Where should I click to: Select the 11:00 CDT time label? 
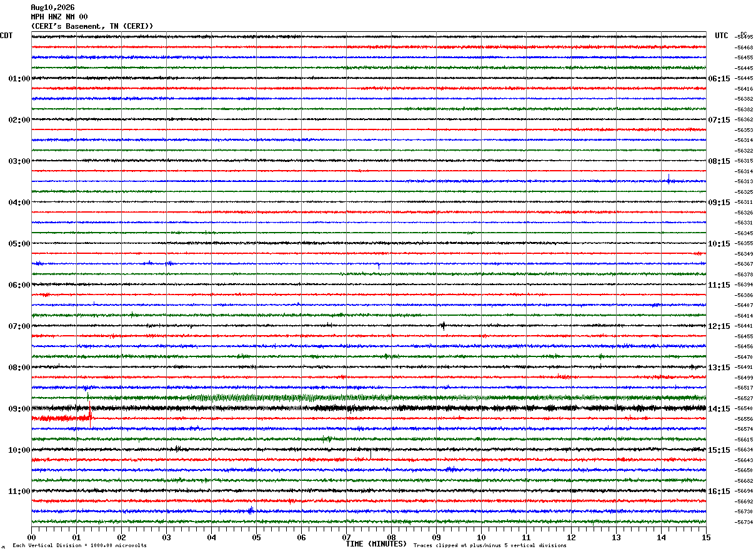pyautogui.click(x=19, y=491)
